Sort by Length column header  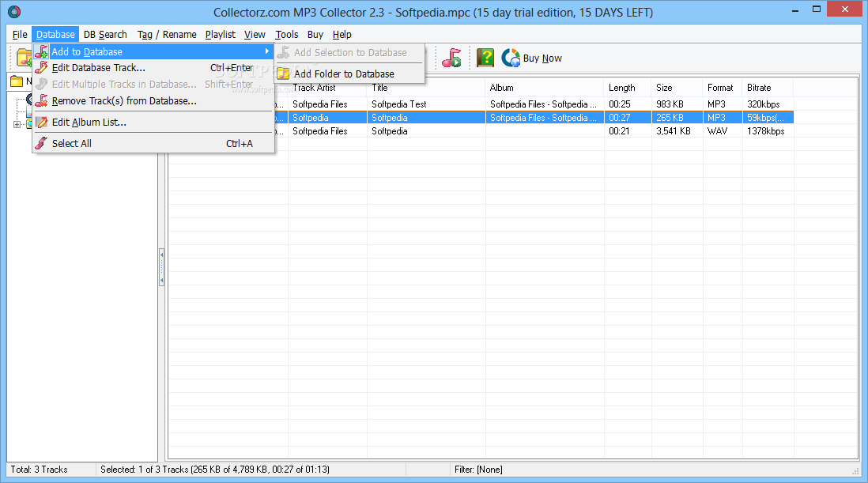coord(628,88)
